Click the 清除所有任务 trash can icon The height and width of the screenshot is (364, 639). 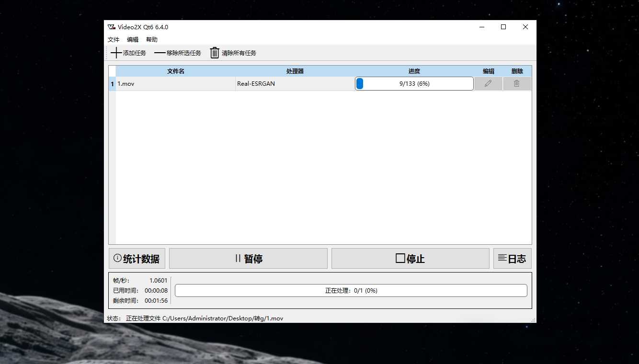pyautogui.click(x=215, y=53)
